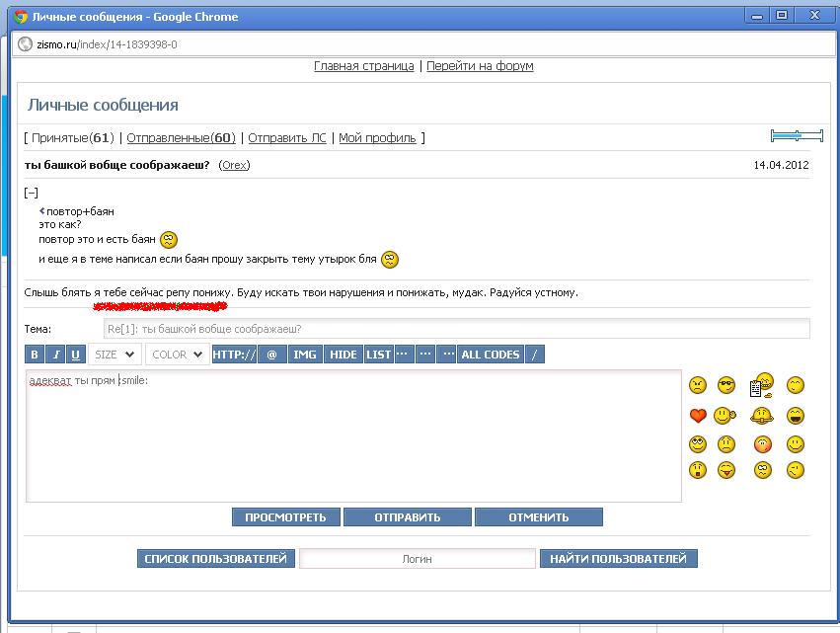Image resolution: width=840 pixels, height=633 pixels.
Task: Open СПИСОК ПОЛЬЗОВАТЕЛЕЙ
Action: click(x=216, y=559)
